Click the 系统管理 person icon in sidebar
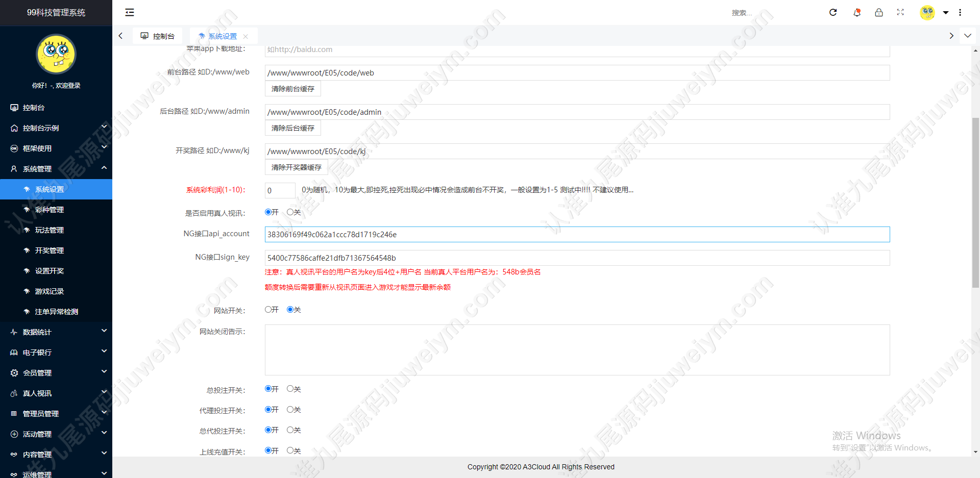Viewport: 980px width, 478px height. pos(14,169)
